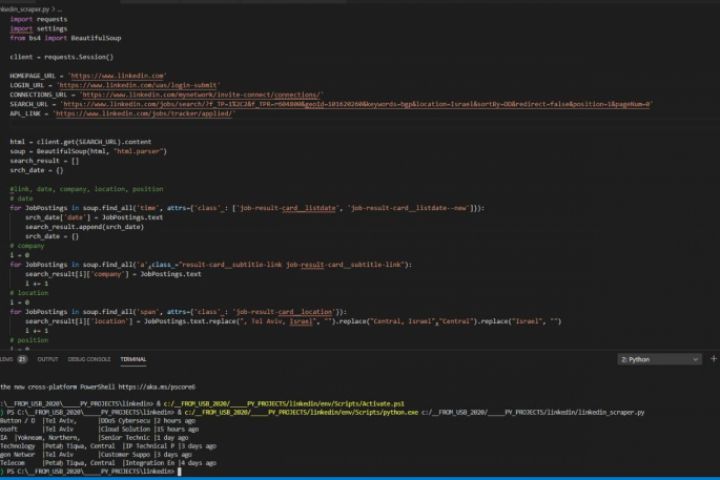Click the 'Yokneam, Northern' Senior Technic output row
Viewport: 720px width, 480px height.
[x=94, y=438]
